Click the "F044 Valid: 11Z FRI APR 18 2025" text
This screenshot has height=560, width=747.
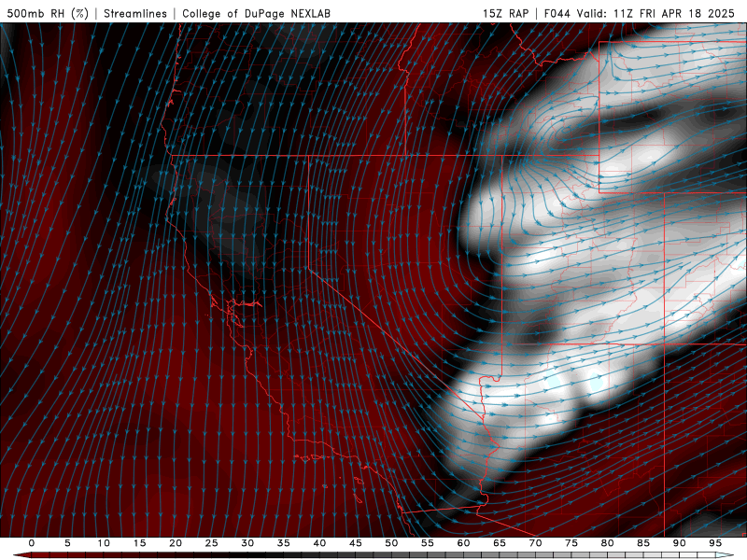(640, 13)
